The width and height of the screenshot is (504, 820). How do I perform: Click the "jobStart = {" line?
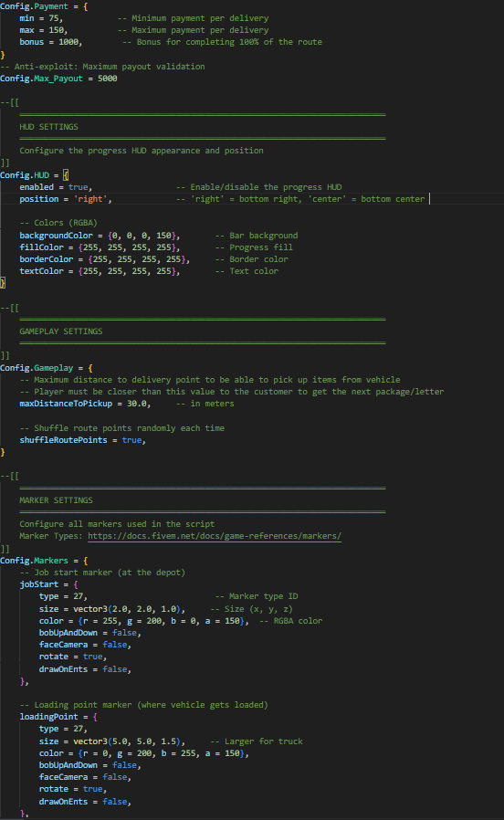pyautogui.click(x=48, y=584)
